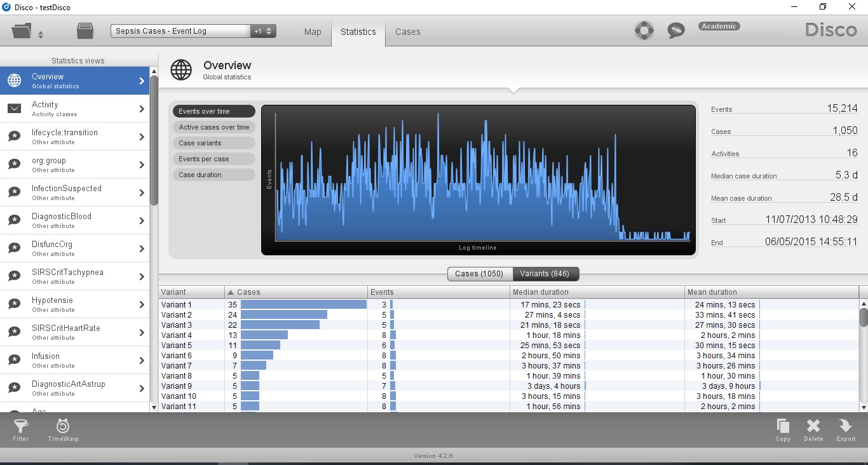Export the event log

point(845,430)
